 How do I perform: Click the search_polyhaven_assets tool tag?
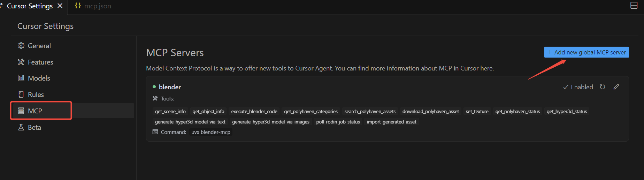370,111
